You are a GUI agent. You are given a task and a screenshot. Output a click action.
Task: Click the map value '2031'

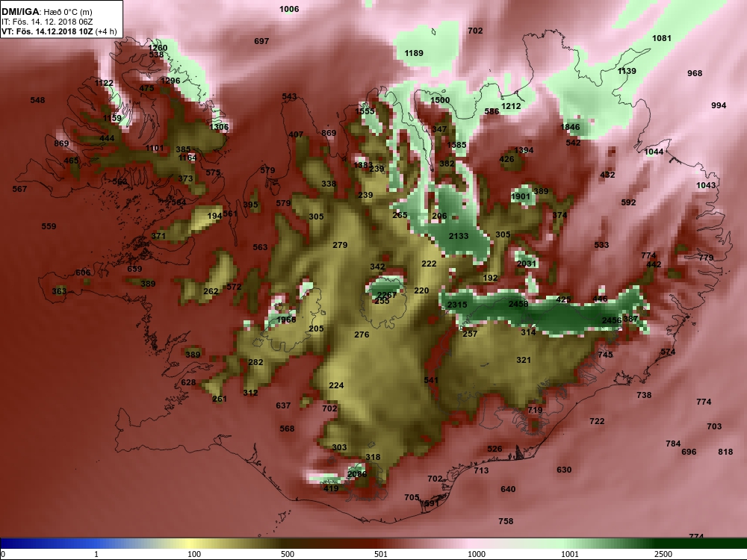click(x=527, y=264)
